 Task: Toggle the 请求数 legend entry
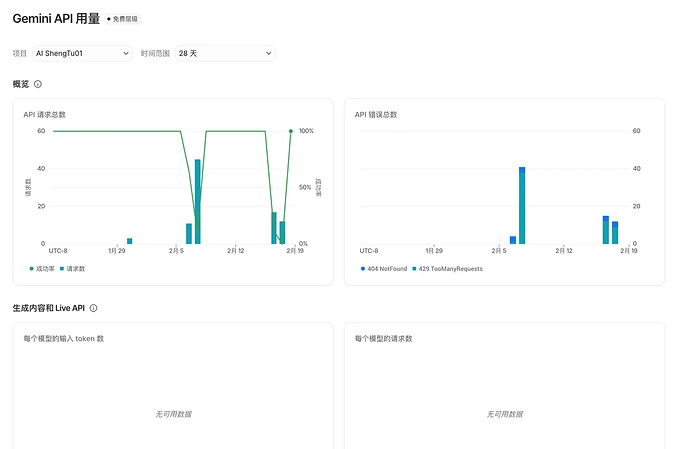coord(73,269)
